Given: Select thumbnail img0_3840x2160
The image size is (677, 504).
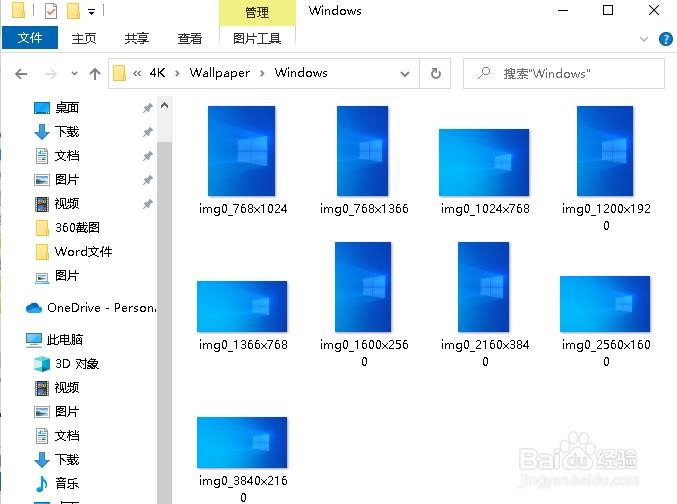Looking at the screenshot, I should click(x=242, y=442).
